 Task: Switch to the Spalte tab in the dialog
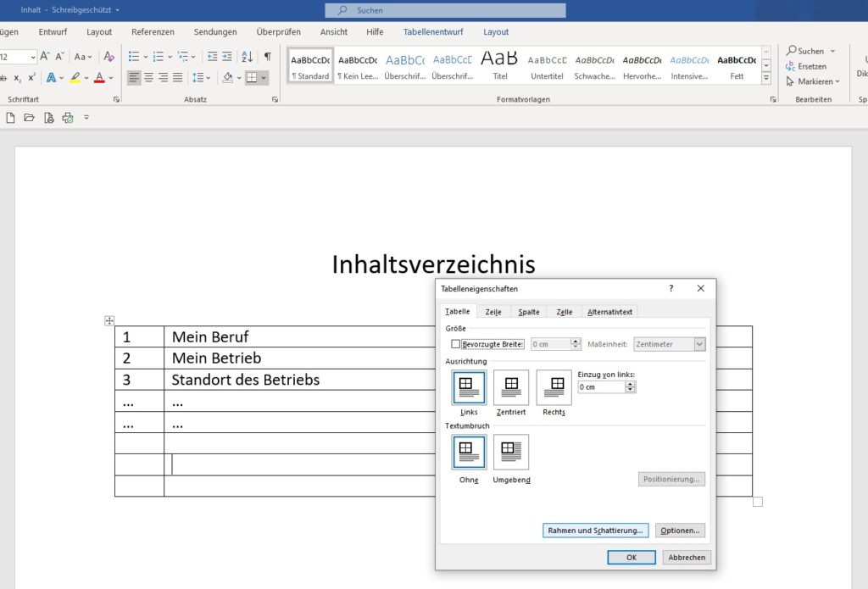pyautogui.click(x=529, y=312)
